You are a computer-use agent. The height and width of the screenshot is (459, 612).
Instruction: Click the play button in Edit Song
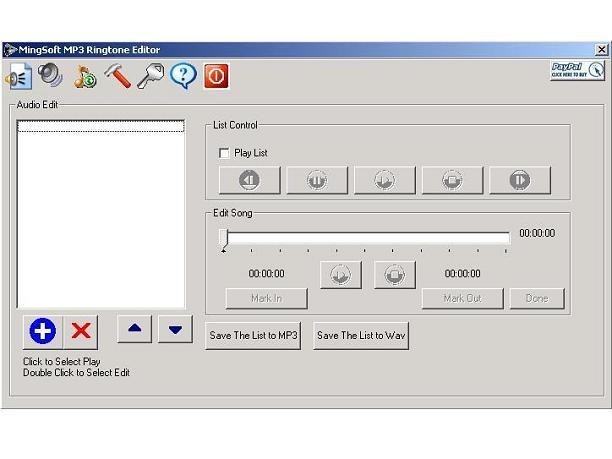pyautogui.click(x=341, y=275)
